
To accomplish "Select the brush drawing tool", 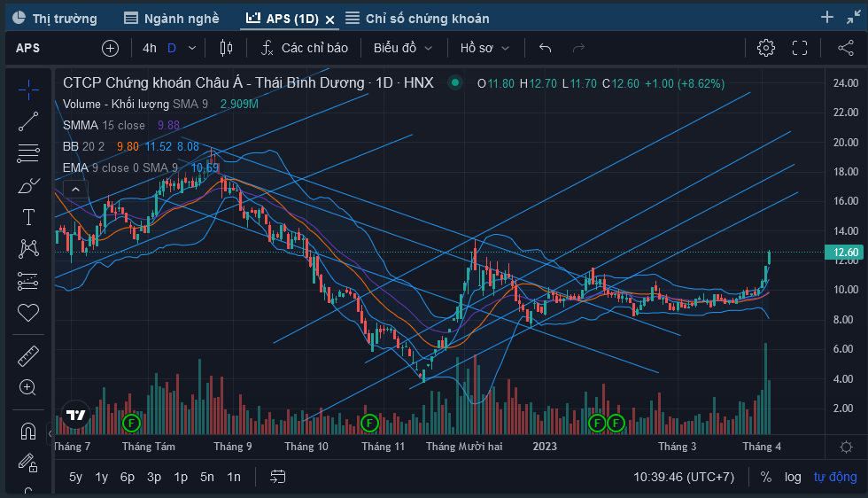I will pyautogui.click(x=28, y=185).
